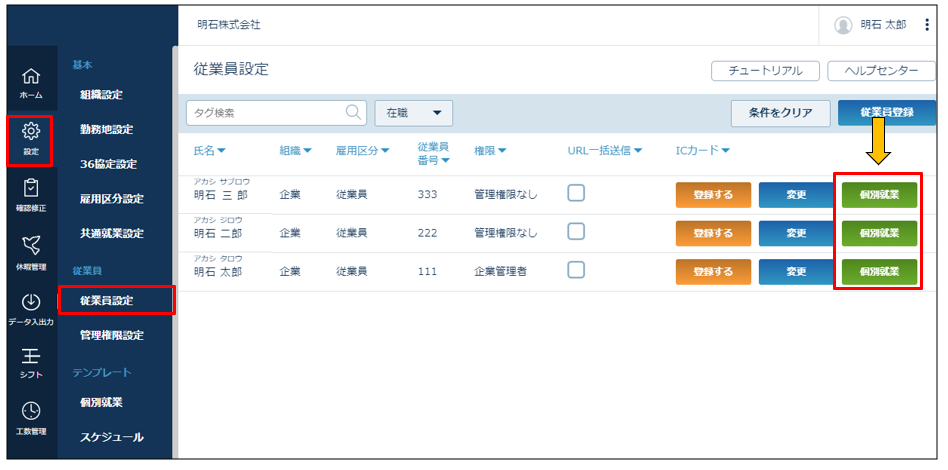Click employee name 明石 太郎 in table
Screen dimensions: 948x470
[218, 272]
